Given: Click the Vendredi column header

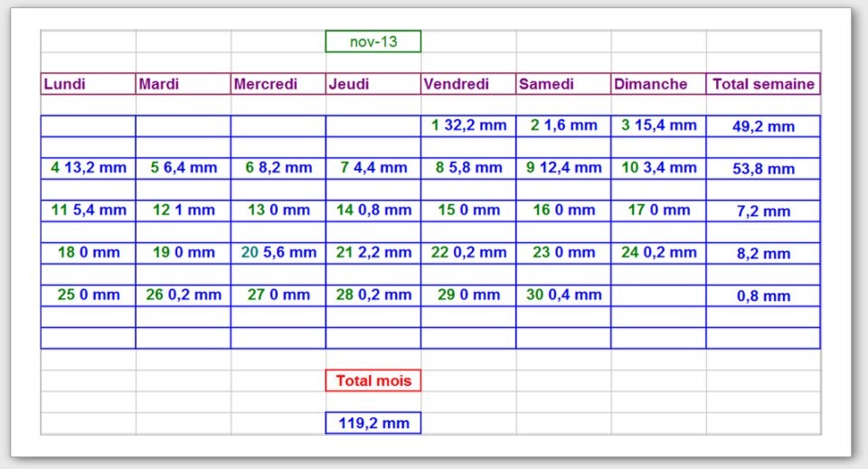Looking at the screenshot, I should [x=467, y=84].
